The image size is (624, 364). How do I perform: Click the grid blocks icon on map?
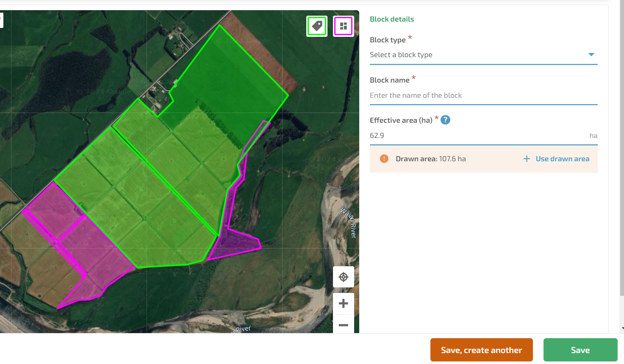pos(343,26)
